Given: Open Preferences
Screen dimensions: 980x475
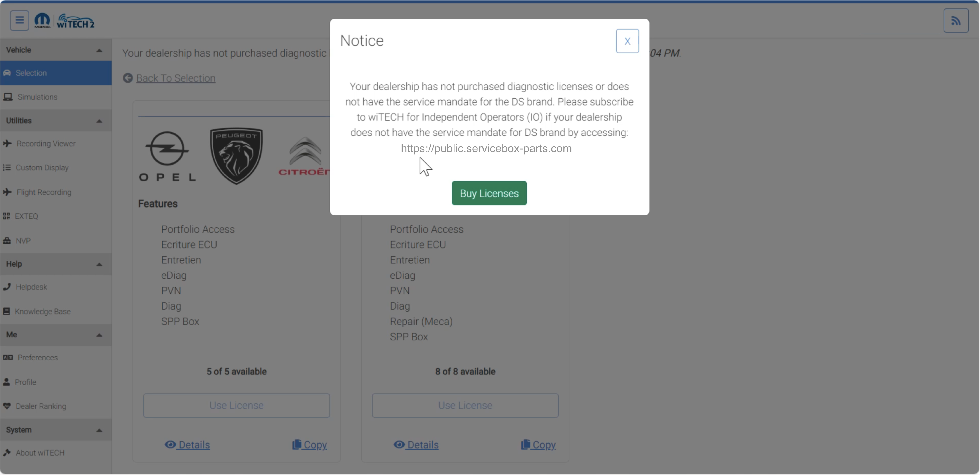Looking at the screenshot, I should pos(56,358).
